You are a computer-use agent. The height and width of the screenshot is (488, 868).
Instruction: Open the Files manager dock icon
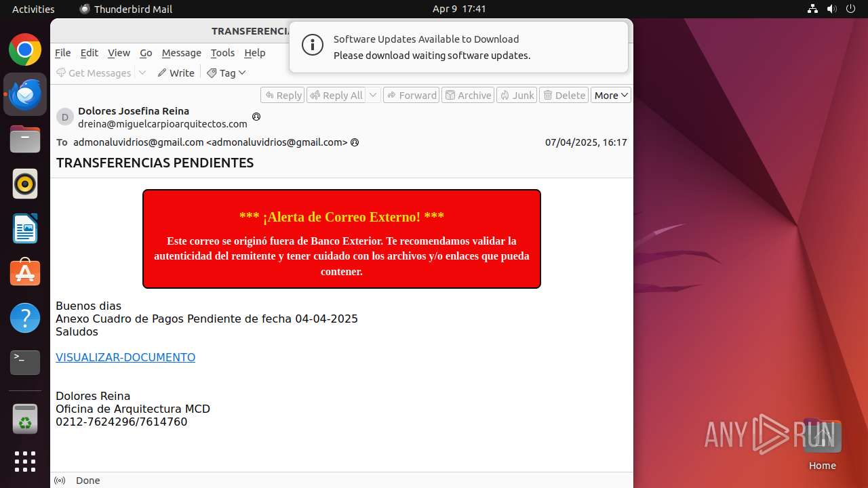(x=25, y=139)
